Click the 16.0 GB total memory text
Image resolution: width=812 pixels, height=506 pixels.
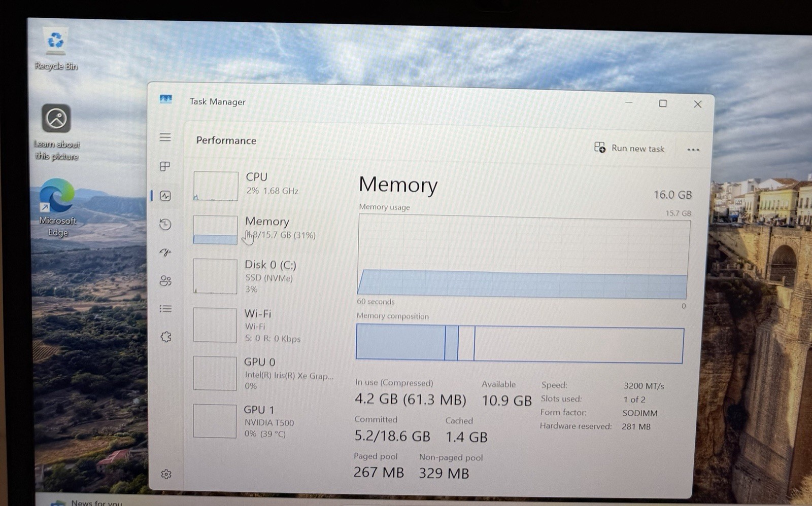(672, 195)
